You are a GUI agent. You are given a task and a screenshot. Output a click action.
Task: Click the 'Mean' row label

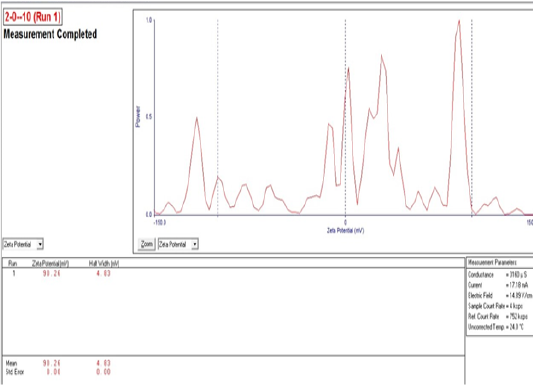coord(11,363)
